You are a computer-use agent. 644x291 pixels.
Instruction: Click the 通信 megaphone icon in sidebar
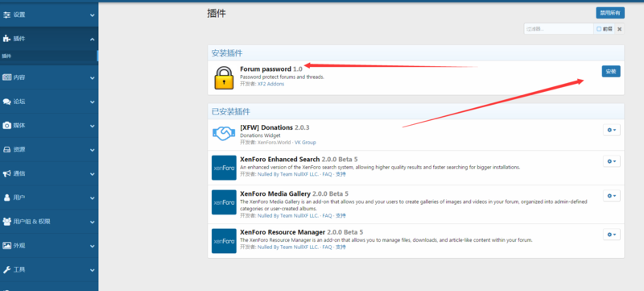[6, 173]
